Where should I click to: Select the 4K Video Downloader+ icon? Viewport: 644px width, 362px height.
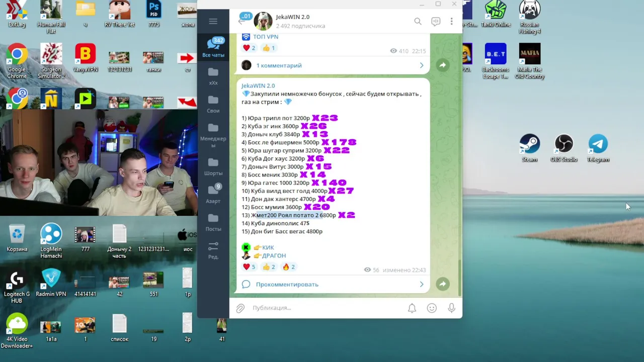[x=17, y=331]
